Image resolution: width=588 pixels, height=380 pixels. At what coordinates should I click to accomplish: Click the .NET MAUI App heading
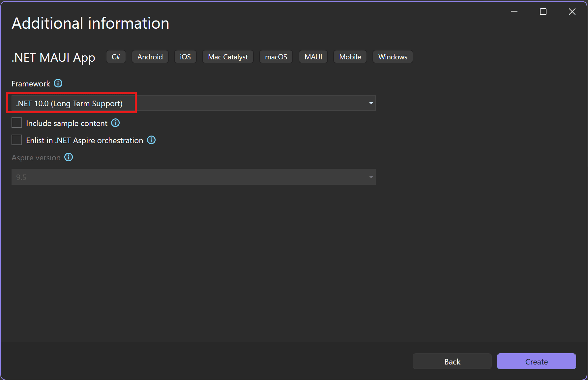pos(53,57)
